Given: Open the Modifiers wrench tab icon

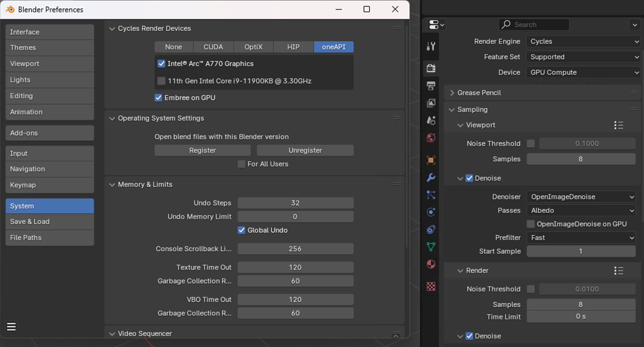Looking at the screenshot, I should [431, 177].
